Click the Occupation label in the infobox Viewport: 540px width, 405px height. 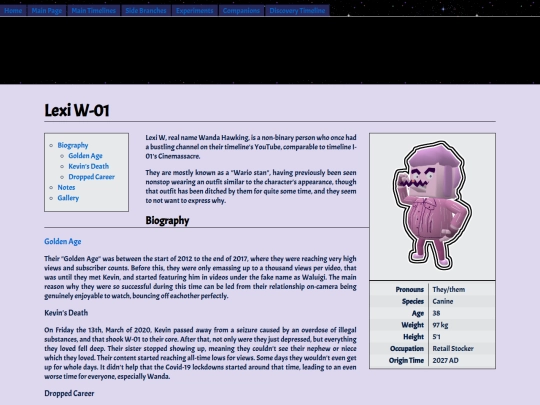point(407,349)
